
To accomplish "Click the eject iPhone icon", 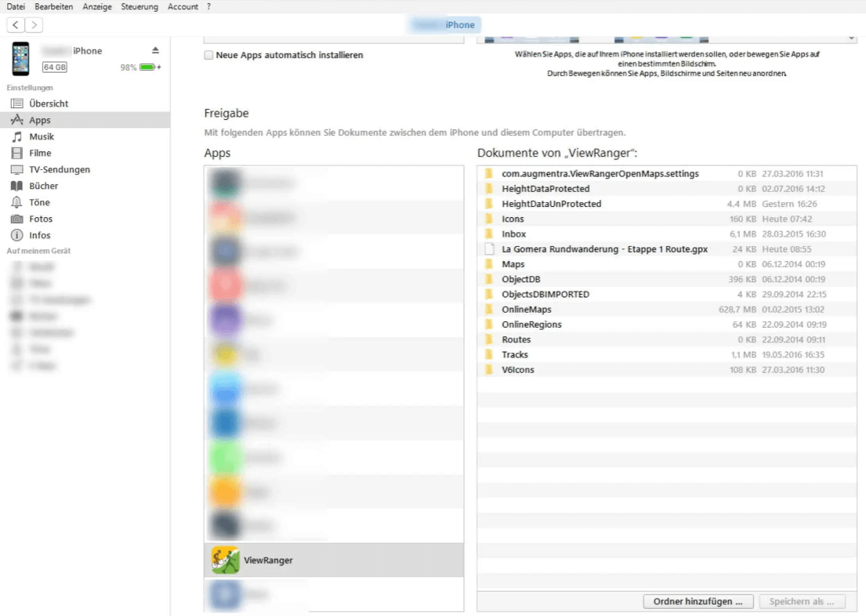I will point(155,51).
